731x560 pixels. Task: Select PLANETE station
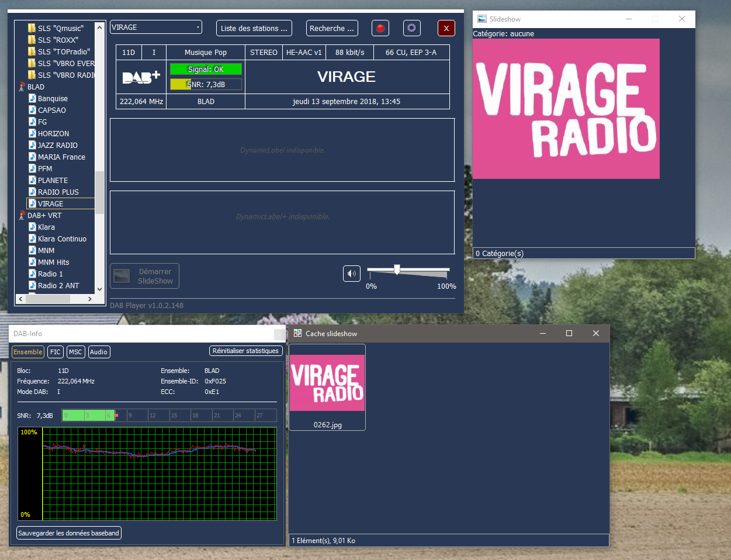pyautogui.click(x=53, y=181)
